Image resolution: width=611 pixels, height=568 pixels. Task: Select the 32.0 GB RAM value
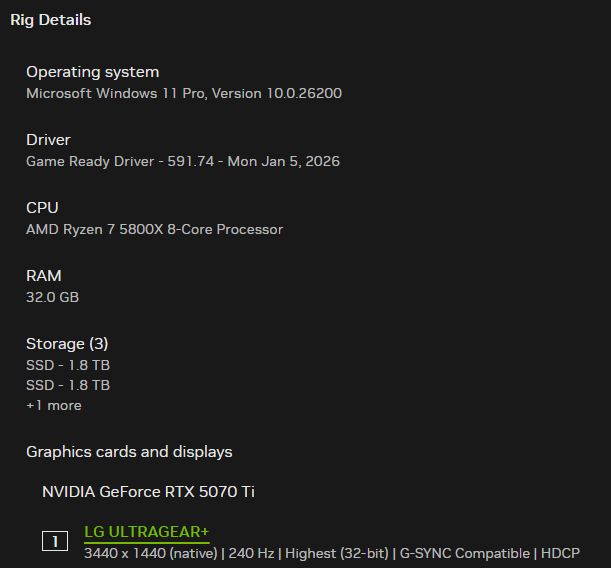pyautogui.click(x=52, y=297)
